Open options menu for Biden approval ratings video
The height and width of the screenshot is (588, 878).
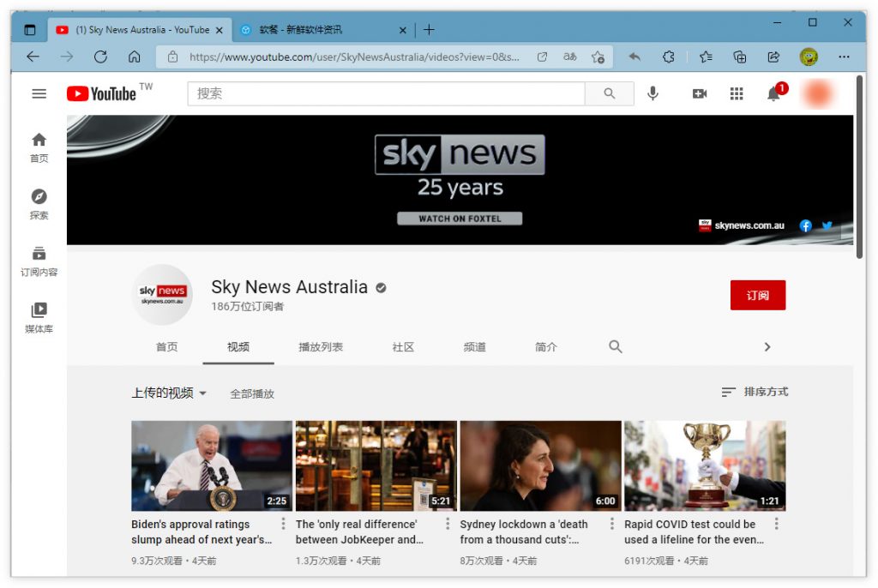point(283,524)
